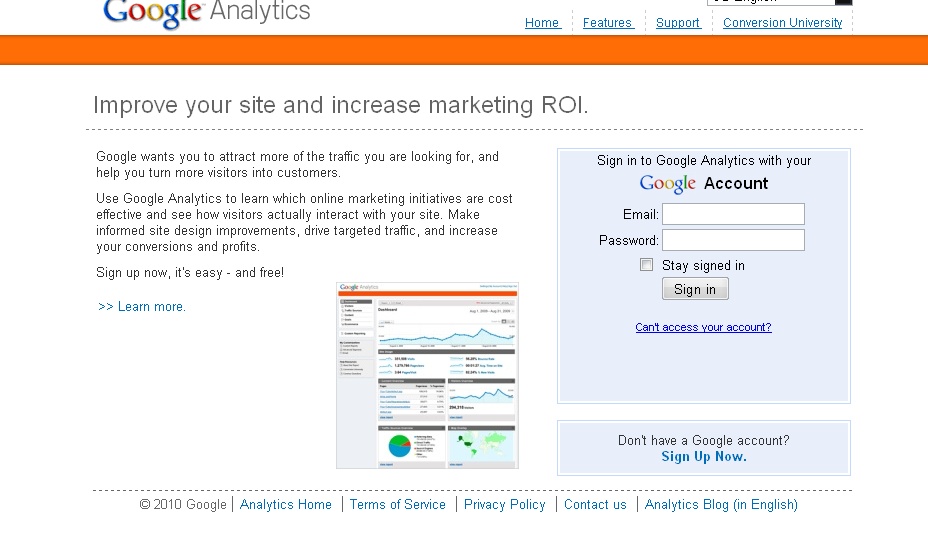Open the Features navigation link
Screen dimensions: 928x546
pyautogui.click(x=608, y=23)
